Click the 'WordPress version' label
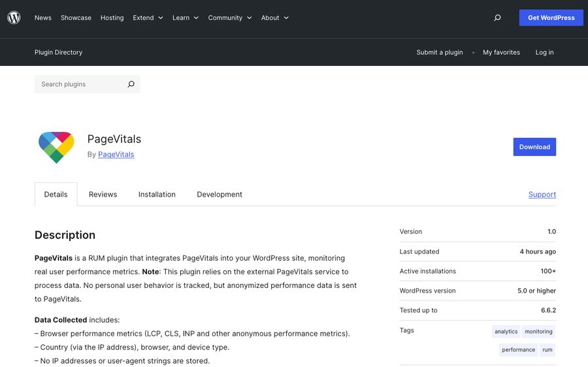The image size is (588, 367). 427,291
